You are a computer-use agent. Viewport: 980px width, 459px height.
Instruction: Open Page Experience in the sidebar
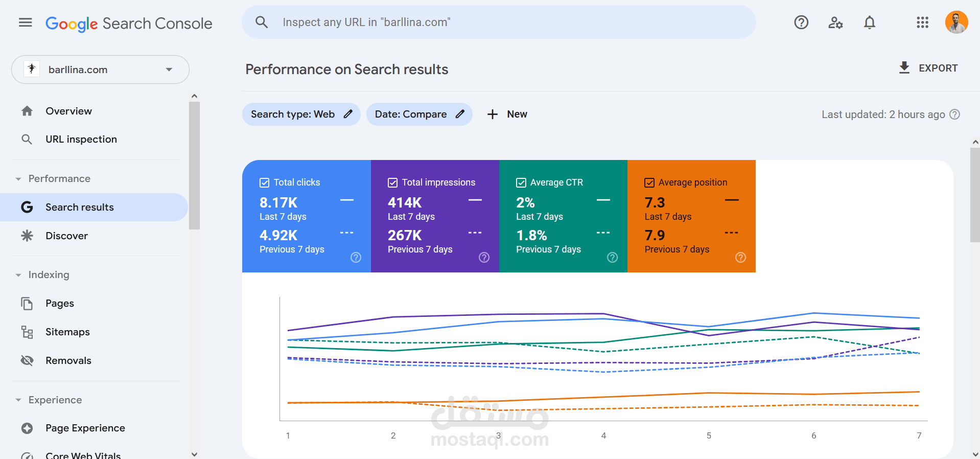pos(94,428)
